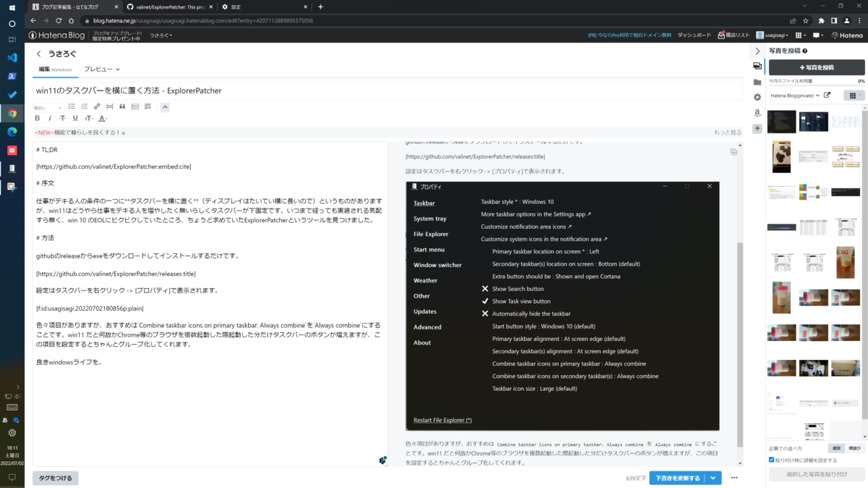The width and height of the screenshot is (868, 488).
Task: Open PowerShell from the taskbar
Action: click(x=12, y=76)
